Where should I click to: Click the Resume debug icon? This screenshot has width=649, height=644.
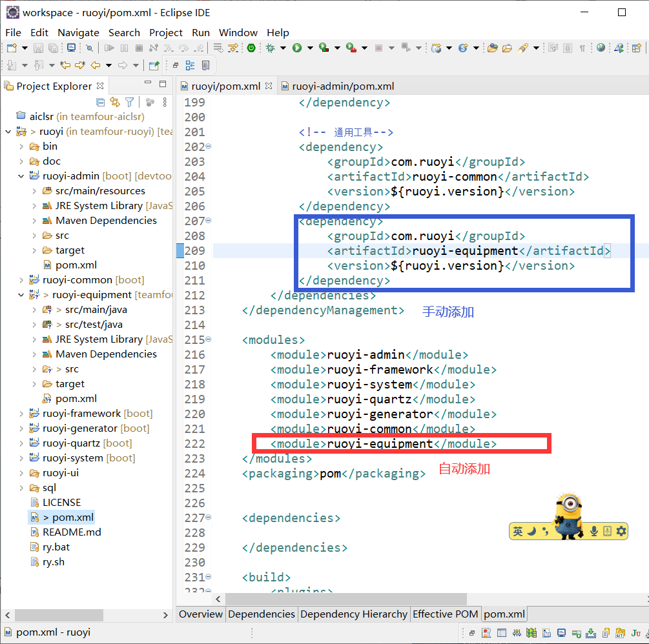click(x=109, y=48)
